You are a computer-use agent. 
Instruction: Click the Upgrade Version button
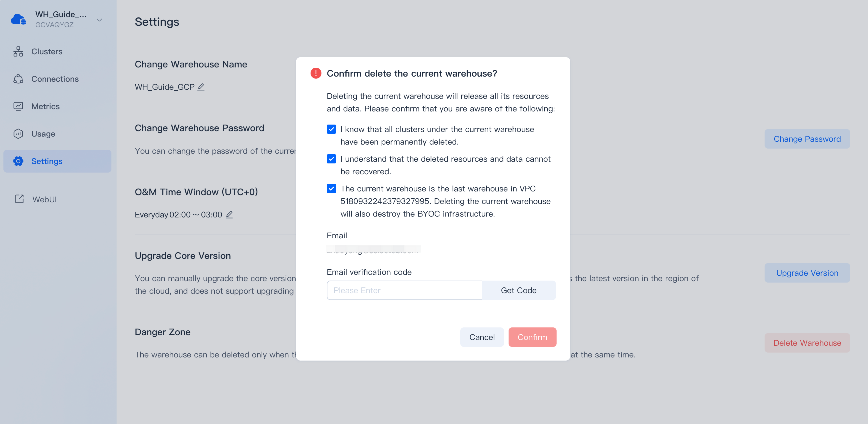[x=807, y=273]
